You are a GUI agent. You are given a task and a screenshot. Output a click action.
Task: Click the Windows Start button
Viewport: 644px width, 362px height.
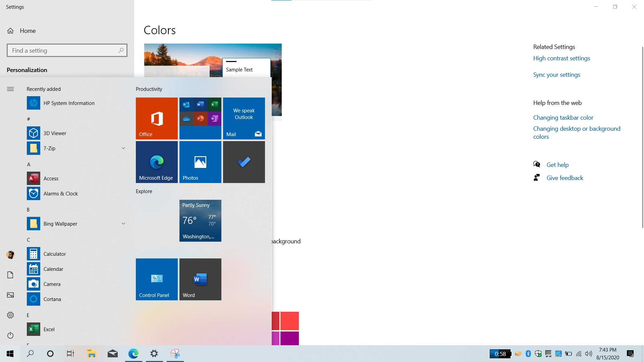[x=10, y=354]
